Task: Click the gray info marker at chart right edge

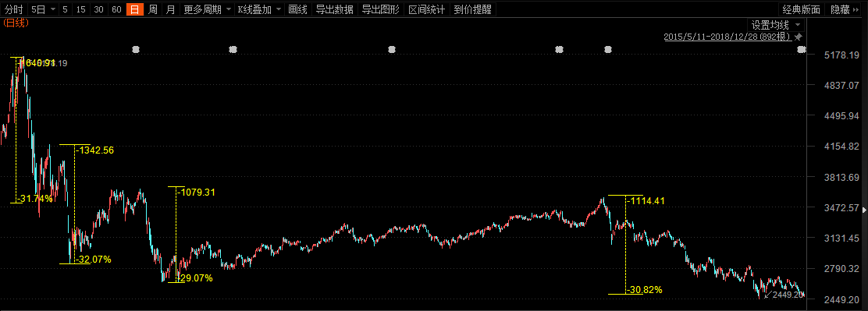Action: [802, 50]
